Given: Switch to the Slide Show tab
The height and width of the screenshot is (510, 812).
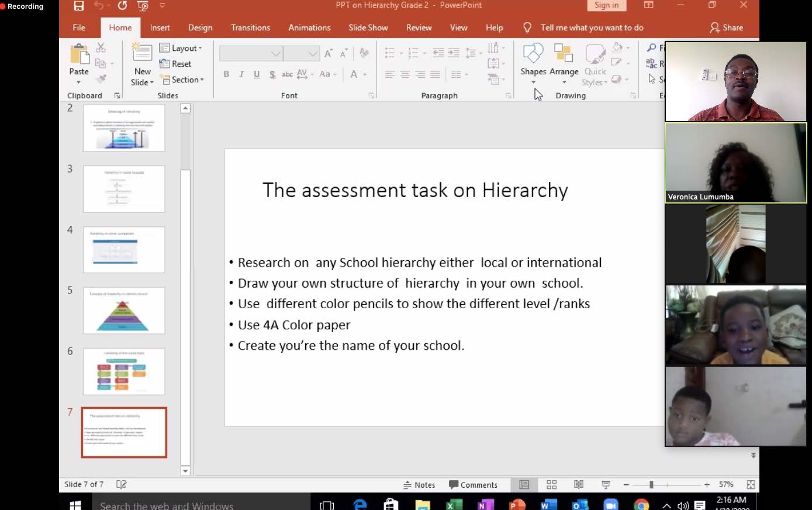Looking at the screenshot, I should [368, 27].
